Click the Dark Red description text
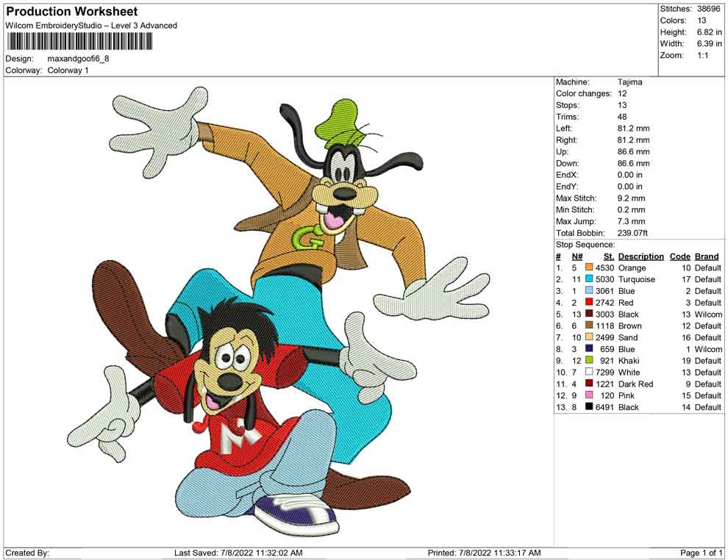Image resolution: width=728 pixels, height=560 pixels. (635, 384)
